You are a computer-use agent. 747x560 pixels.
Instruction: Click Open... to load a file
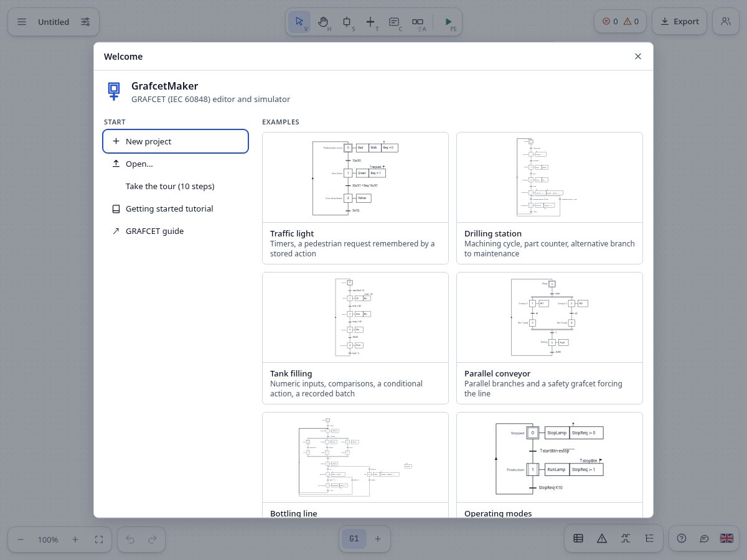pyautogui.click(x=176, y=164)
